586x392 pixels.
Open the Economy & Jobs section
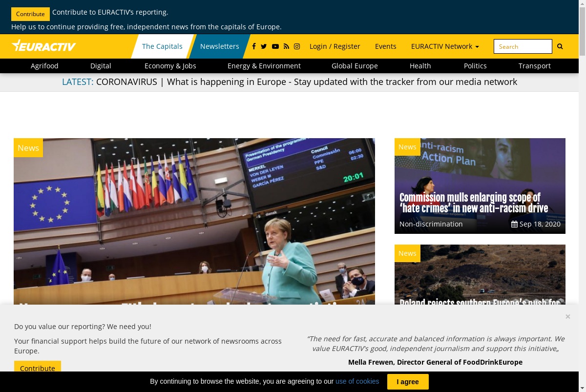point(170,66)
